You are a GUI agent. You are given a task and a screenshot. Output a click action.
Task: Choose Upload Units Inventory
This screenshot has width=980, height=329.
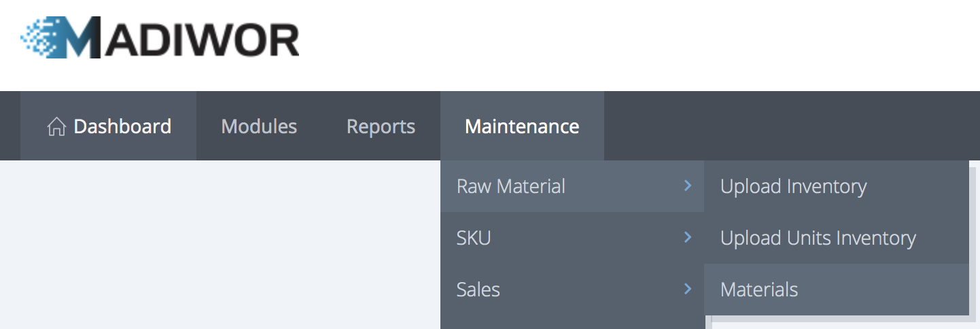[x=818, y=238]
